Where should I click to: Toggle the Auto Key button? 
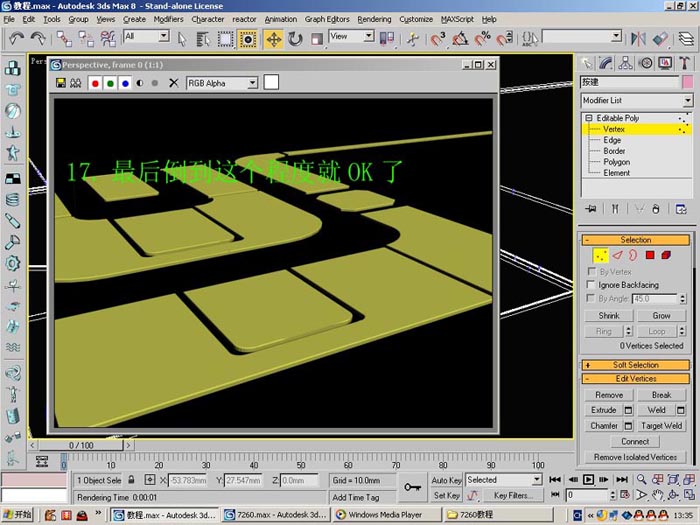pos(446,480)
